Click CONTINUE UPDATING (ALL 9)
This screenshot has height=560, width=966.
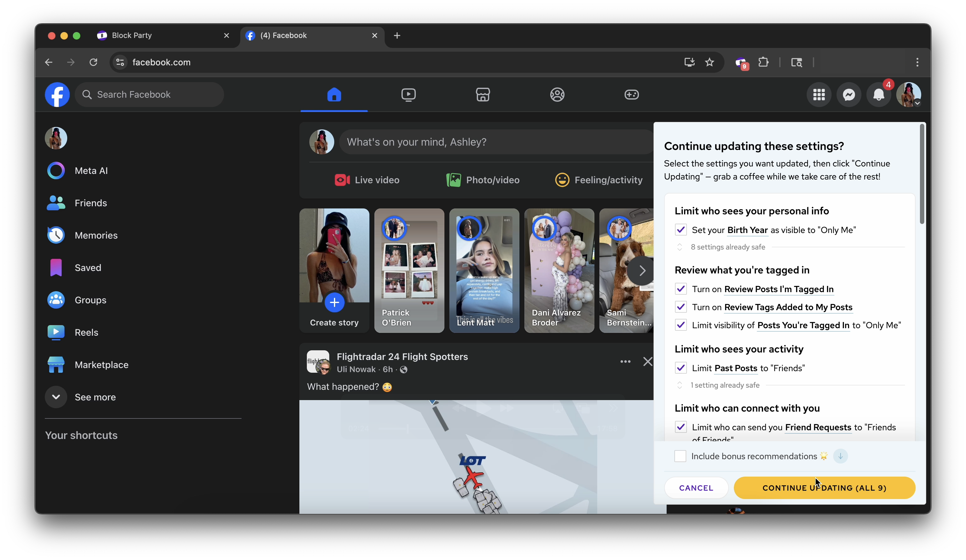tap(824, 488)
